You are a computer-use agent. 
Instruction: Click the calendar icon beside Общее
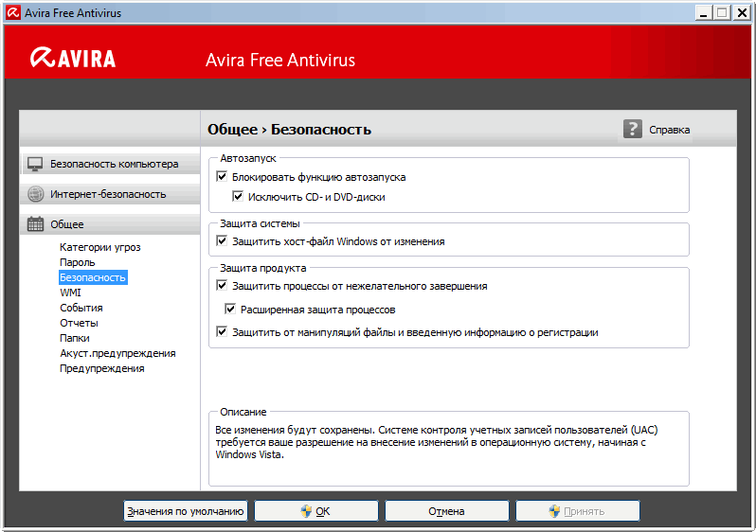[x=36, y=224]
